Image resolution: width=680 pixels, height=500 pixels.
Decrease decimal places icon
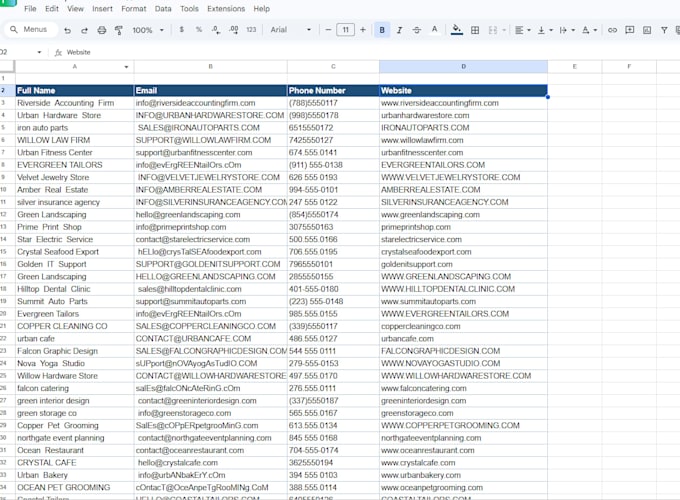(x=216, y=29)
